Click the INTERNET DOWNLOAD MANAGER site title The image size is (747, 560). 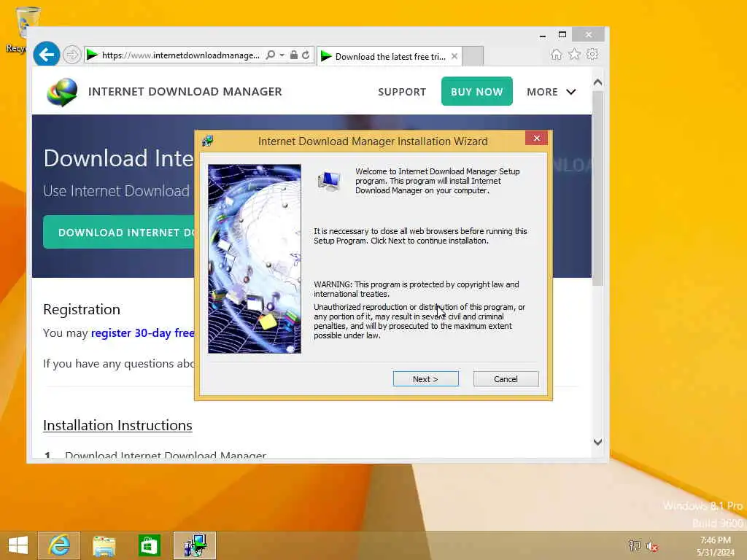click(x=185, y=91)
